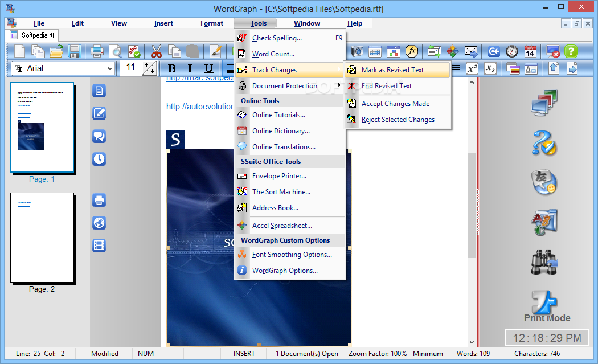Toggle underline formatting
This screenshot has width=598, height=364.
(x=208, y=69)
